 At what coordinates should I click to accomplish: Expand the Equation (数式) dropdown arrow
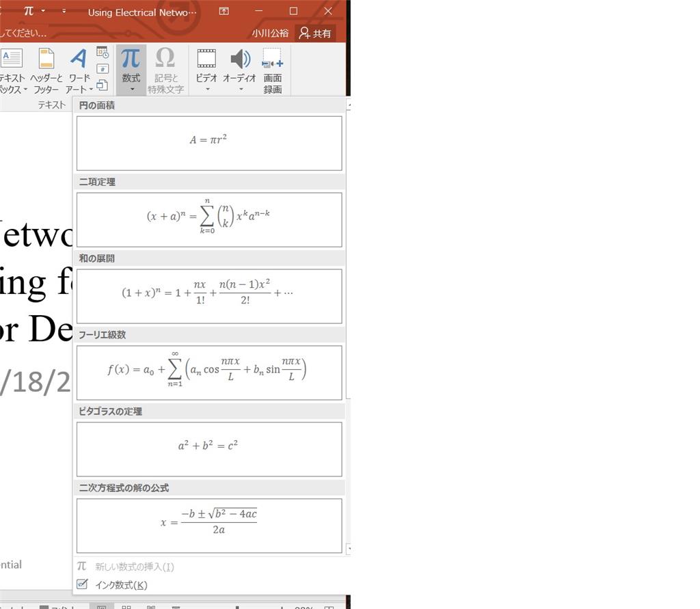coord(132,90)
